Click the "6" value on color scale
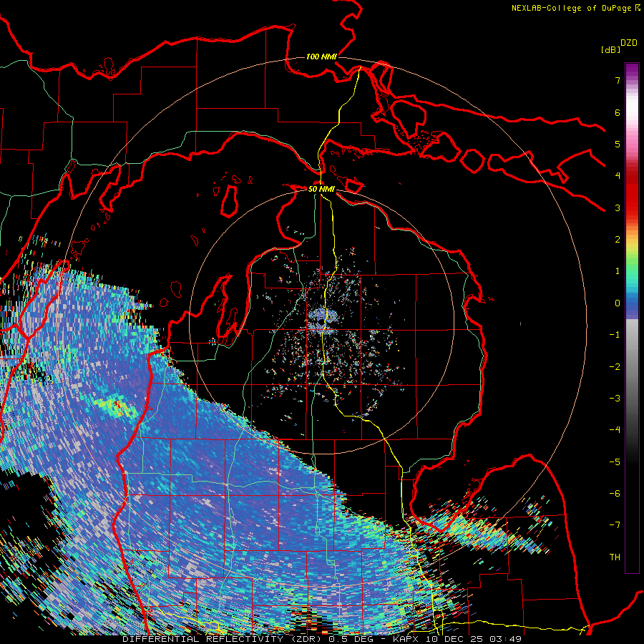This screenshot has height=644, width=644. tap(618, 112)
